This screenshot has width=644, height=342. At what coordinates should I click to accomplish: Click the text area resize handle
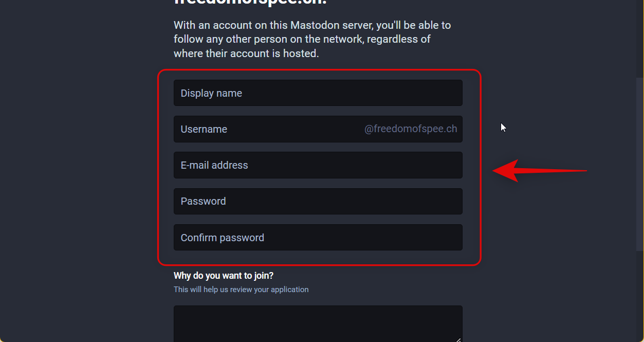pyautogui.click(x=458, y=339)
